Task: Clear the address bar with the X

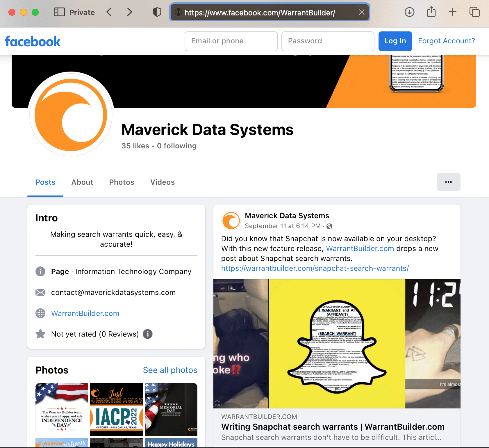Action: (362, 12)
